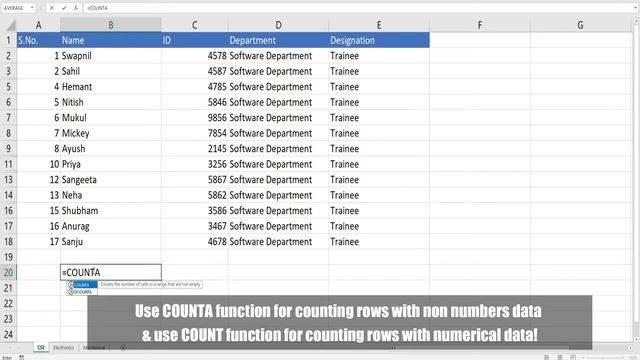Image resolution: width=640 pixels, height=360 pixels.
Task: Choose DCOUNTA from the autocomplete list
Action: tap(82, 292)
